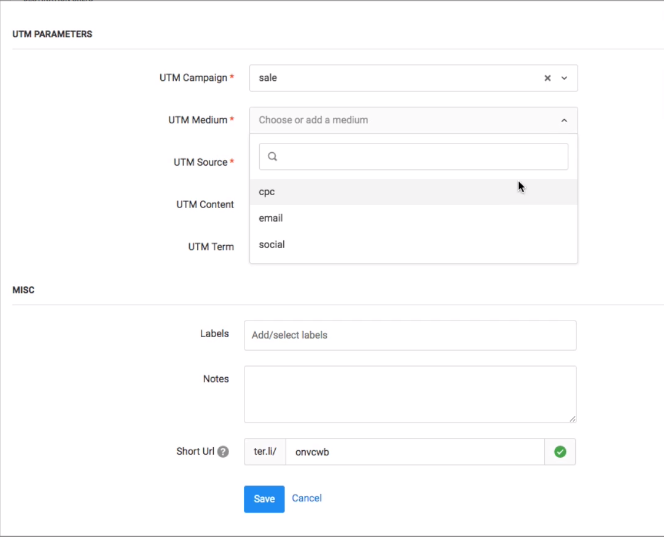The width and height of the screenshot is (664, 537).
Task: Click the Cancel link
Action: [x=306, y=498]
